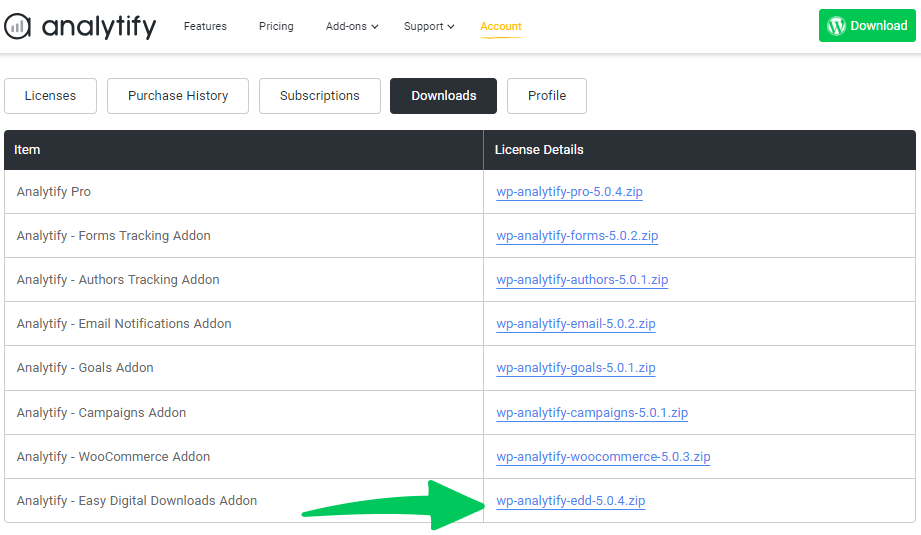921x535 pixels.
Task: Download wp-analytify-goals-5.0.1.zip
Action: [x=576, y=368]
